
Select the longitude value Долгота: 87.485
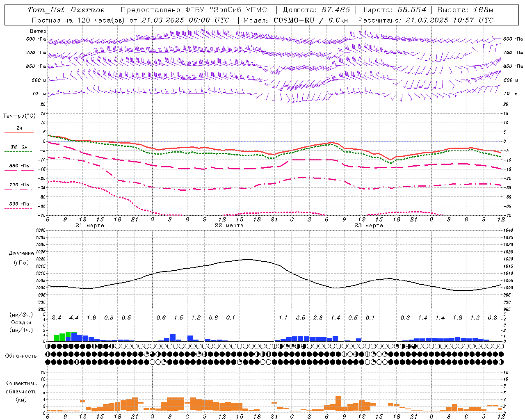pyautogui.click(x=317, y=10)
